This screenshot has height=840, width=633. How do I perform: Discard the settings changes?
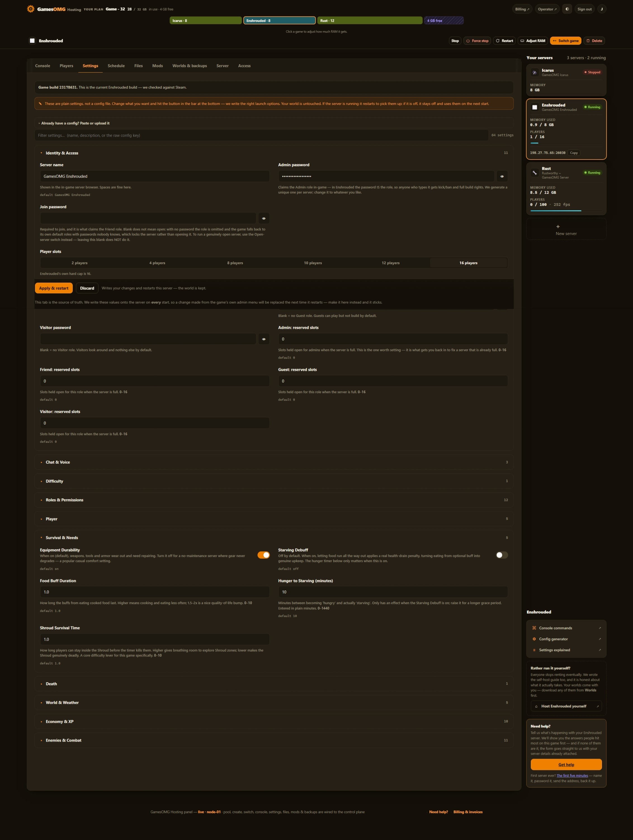point(87,288)
